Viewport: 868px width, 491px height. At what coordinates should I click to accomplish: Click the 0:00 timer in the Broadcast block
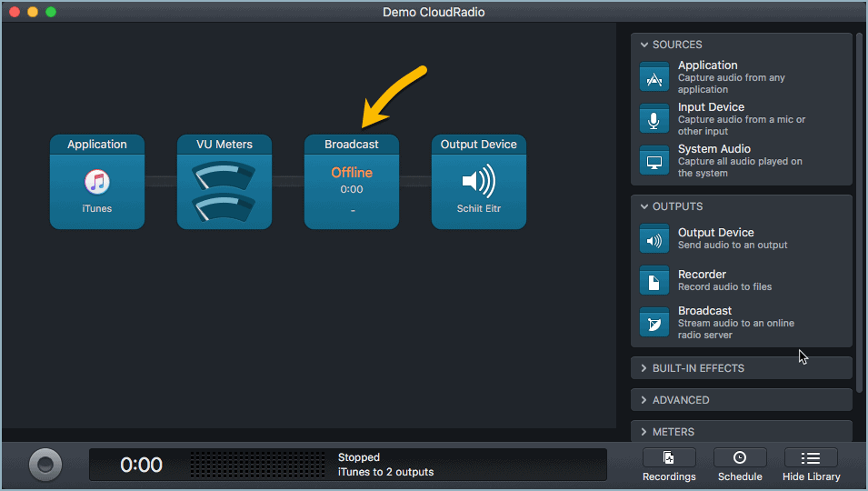[352, 189]
